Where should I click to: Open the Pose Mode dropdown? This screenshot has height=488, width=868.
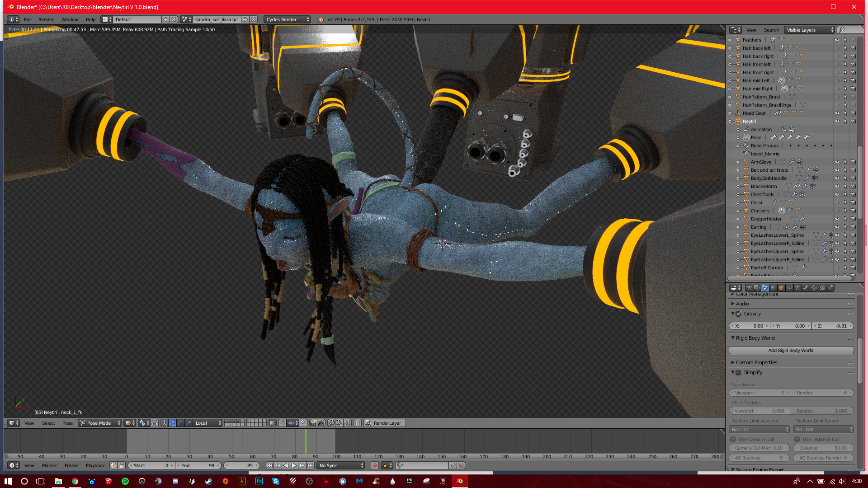coord(100,423)
